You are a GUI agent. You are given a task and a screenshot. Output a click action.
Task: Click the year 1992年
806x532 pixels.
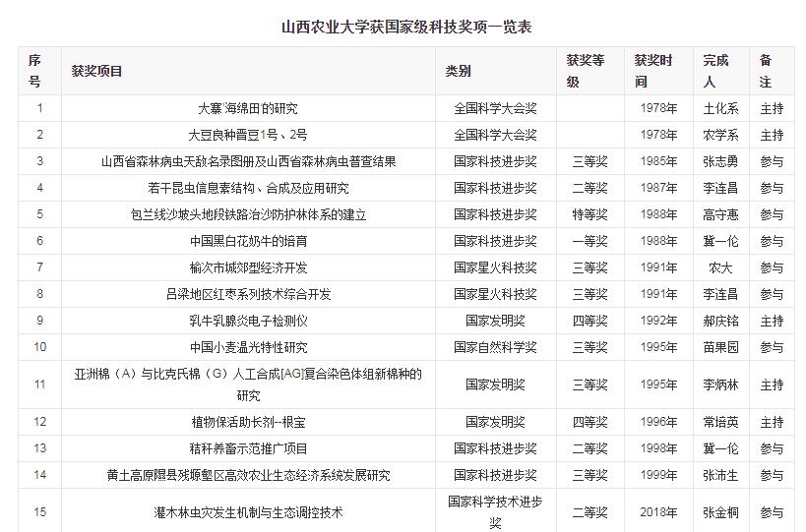658,322
